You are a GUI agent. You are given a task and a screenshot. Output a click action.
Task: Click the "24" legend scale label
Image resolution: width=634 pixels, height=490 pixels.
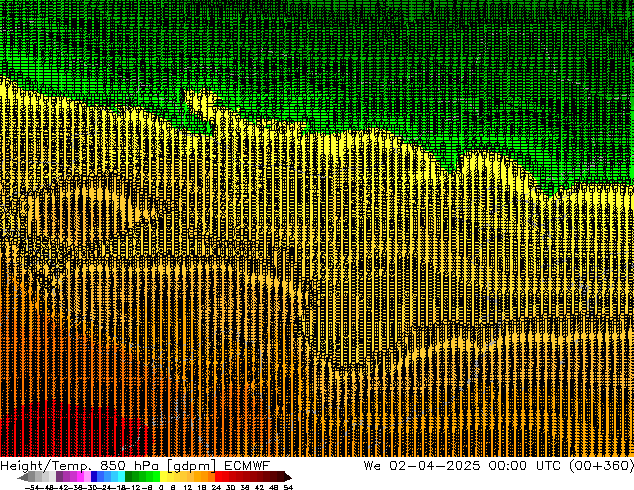[216, 487]
